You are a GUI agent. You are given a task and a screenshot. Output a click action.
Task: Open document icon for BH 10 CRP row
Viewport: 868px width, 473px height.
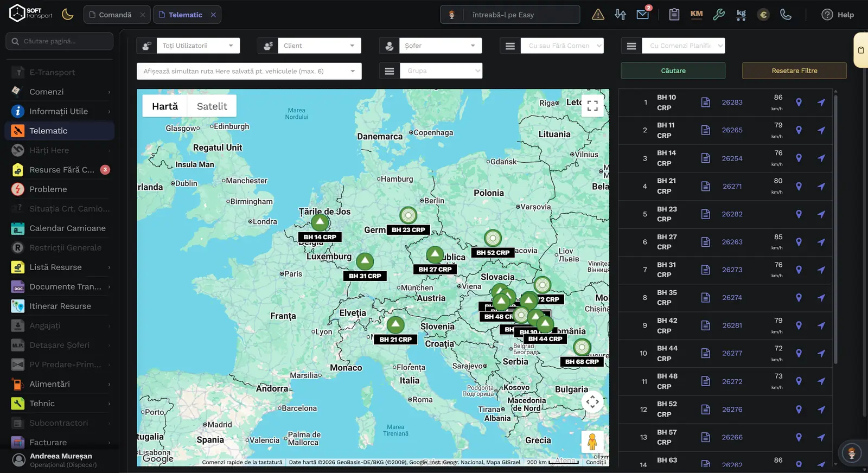(x=705, y=102)
